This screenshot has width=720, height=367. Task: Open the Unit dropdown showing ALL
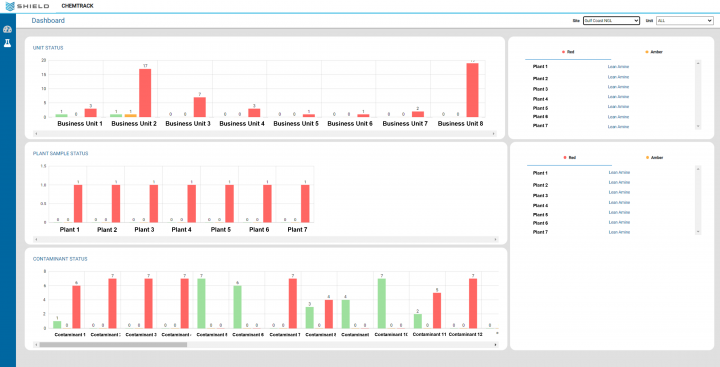[684, 21]
